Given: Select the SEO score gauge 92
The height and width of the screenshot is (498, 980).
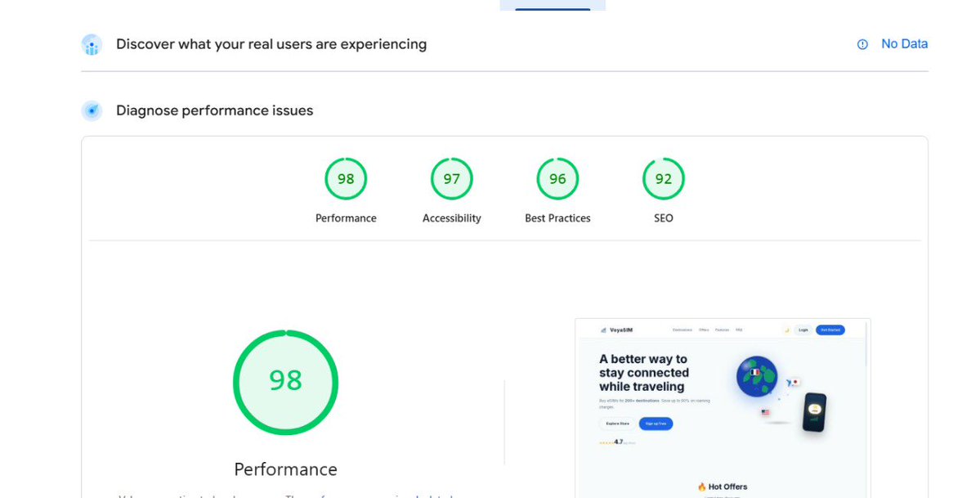Looking at the screenshot, I should point(663,179).
